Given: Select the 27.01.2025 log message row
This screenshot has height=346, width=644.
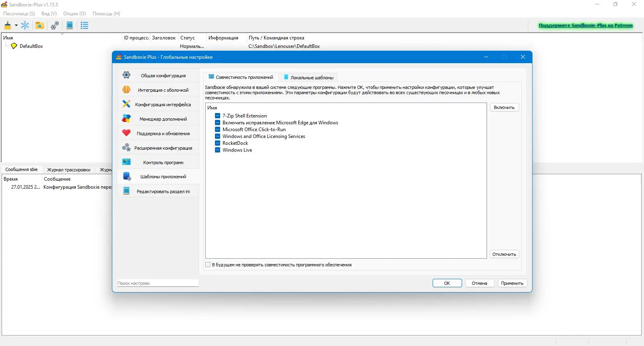Looking at the screenshot, I should [x=57, y=187].
